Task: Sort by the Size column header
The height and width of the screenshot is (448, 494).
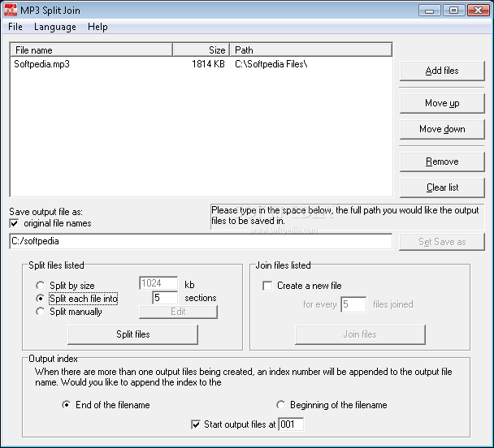Action: pyautogui.click(x=201, y=50)
